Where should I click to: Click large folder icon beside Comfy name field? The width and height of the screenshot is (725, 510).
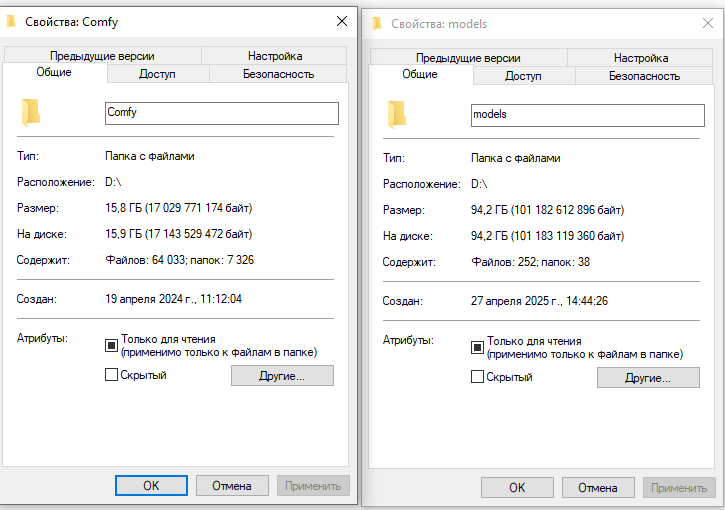(x=31, y=112)
